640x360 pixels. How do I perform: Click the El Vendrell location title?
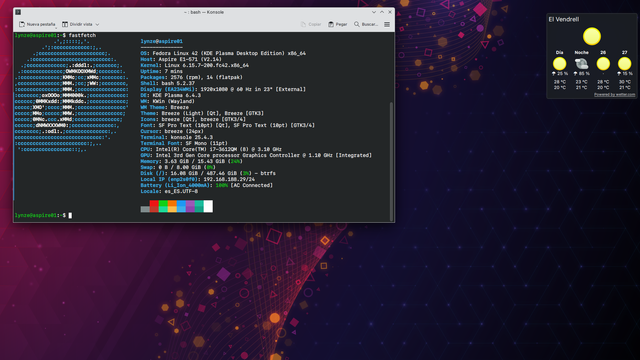click(564, 19)
